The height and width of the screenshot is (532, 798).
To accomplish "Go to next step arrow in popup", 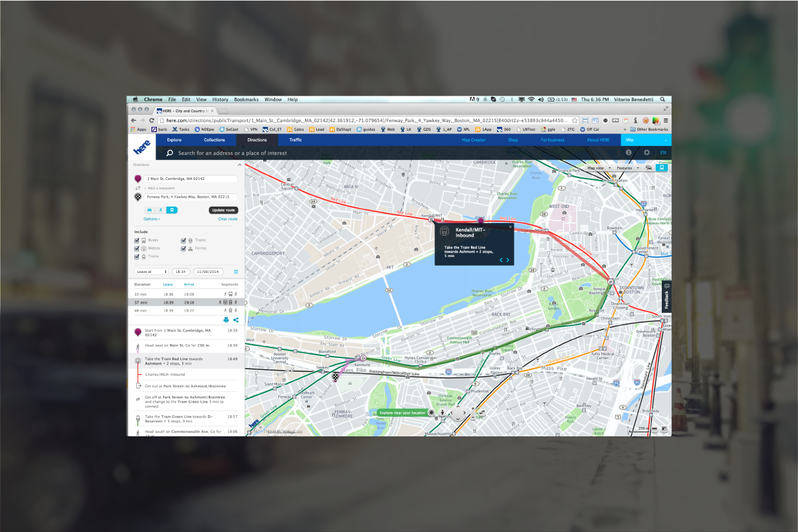I will tap(508, 260).
